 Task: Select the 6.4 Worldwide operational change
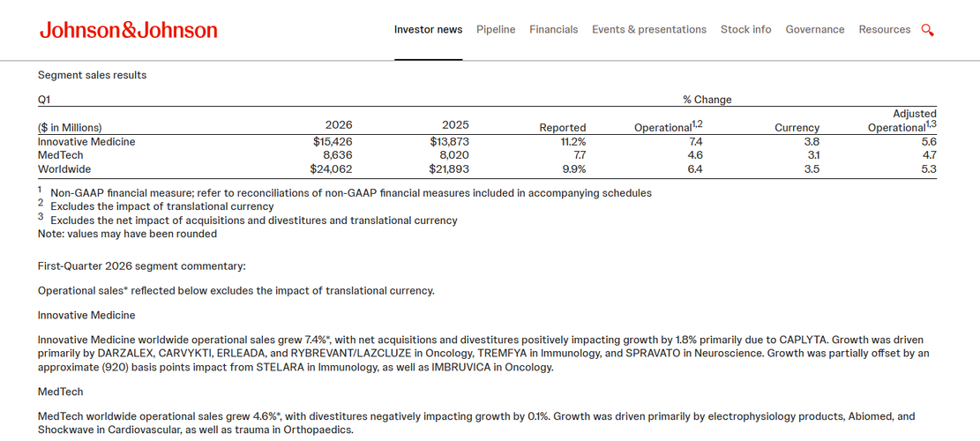pyautogui.click(x=695, y=168)
